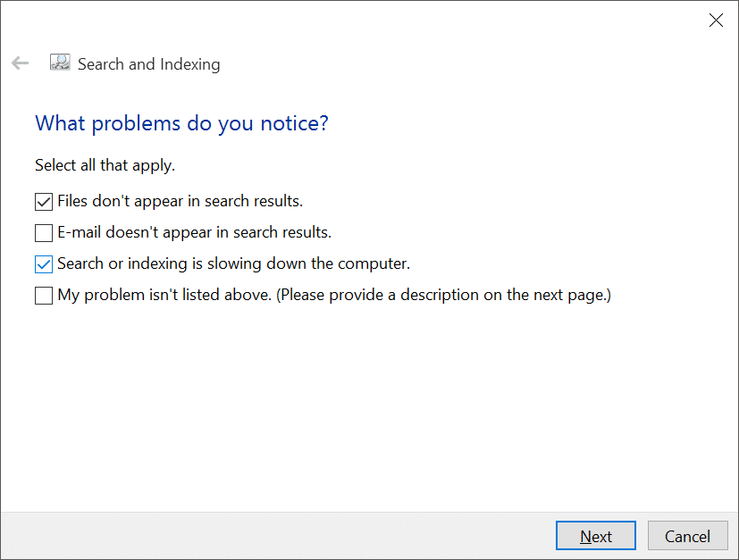This screenshot has height=560, width=739.
Task: Click the 'What problems do you notice?' heading
Action: [181, 124]
